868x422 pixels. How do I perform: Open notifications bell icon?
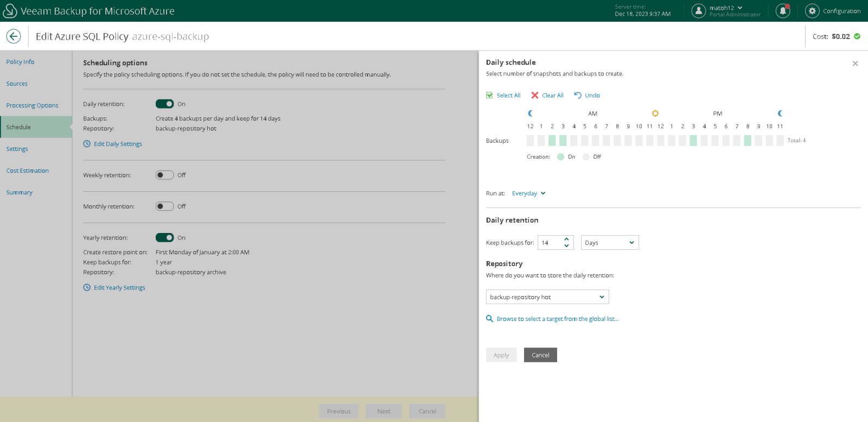pos(783,11)
